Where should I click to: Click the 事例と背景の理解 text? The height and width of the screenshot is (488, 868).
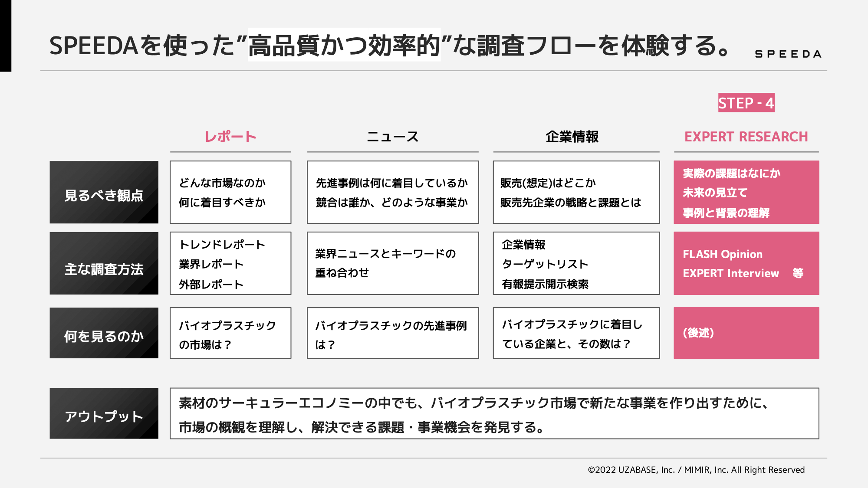(726, 213)
